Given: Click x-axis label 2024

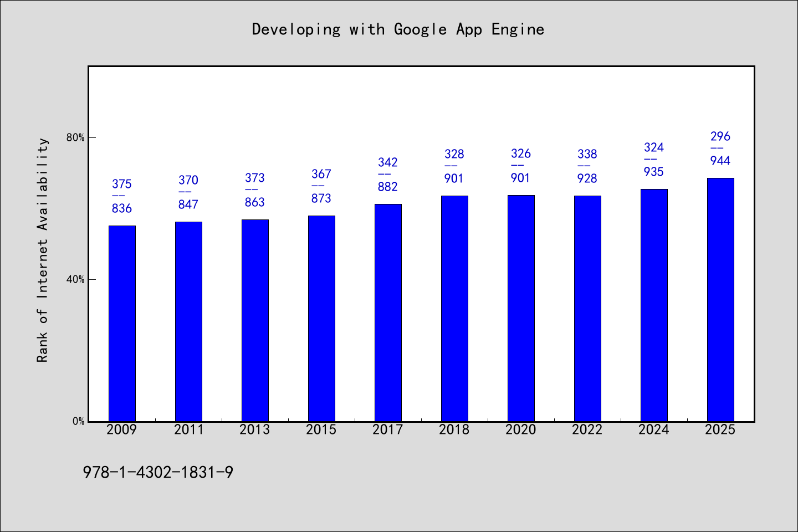Looking at the screenshot, I should [x=654, y=429].
